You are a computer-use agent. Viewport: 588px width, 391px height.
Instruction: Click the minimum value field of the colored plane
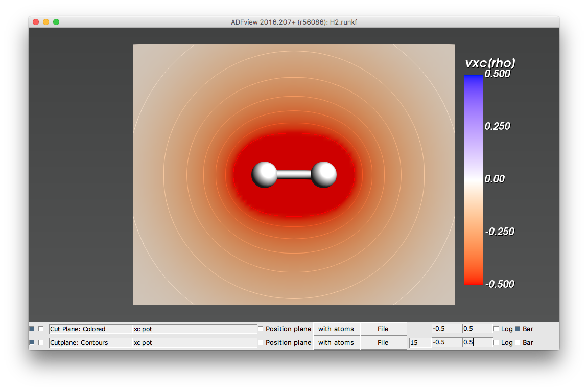coord(446,329)
